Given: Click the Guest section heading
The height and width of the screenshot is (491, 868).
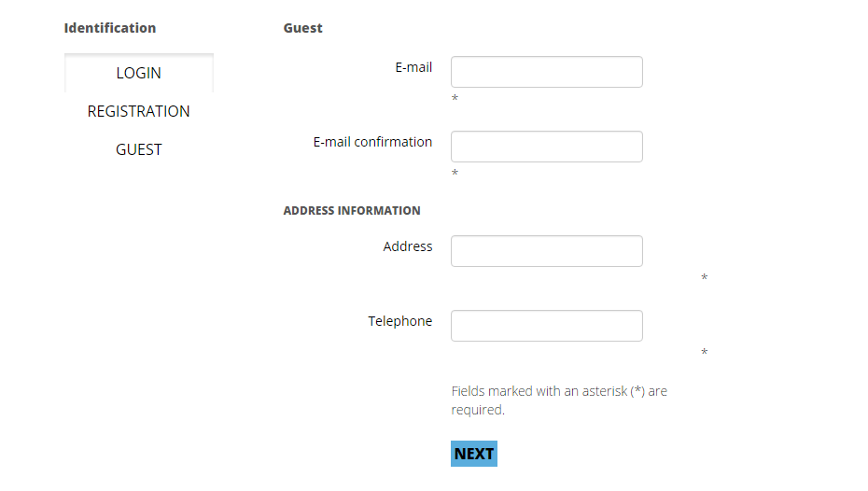Looking at the screenshot, I should point(303,28).
